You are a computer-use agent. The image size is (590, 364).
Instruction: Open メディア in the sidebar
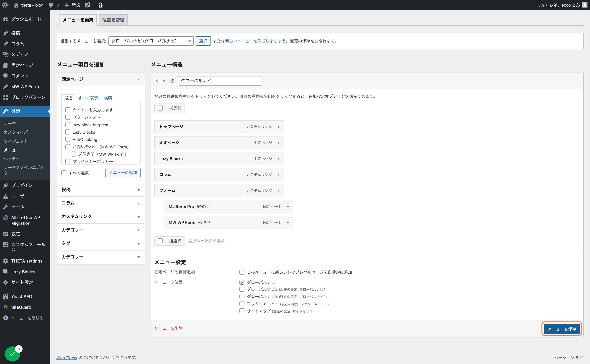point(25,54)
